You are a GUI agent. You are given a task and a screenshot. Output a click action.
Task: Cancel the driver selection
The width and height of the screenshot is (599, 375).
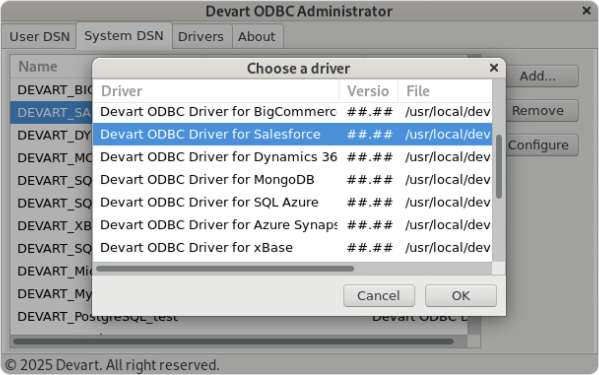pyautogui.click(x=379, y=296)
